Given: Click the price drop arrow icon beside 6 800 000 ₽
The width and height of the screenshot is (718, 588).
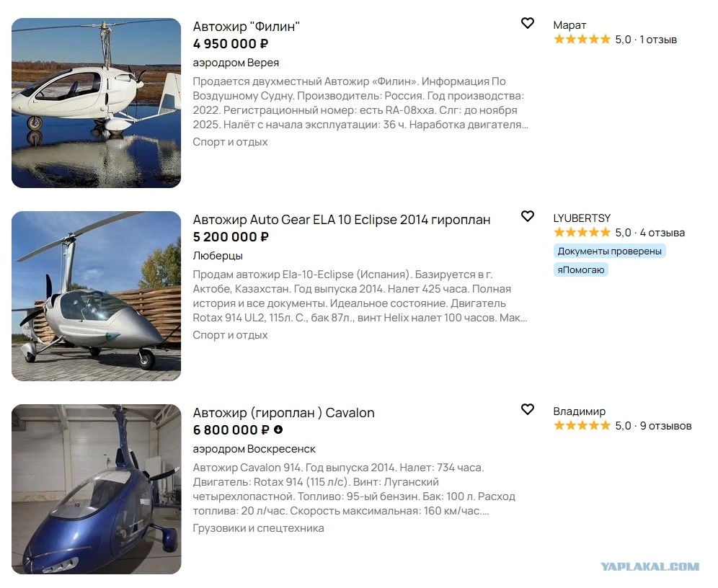Looking at the screenshot, I should coord(278,430).
